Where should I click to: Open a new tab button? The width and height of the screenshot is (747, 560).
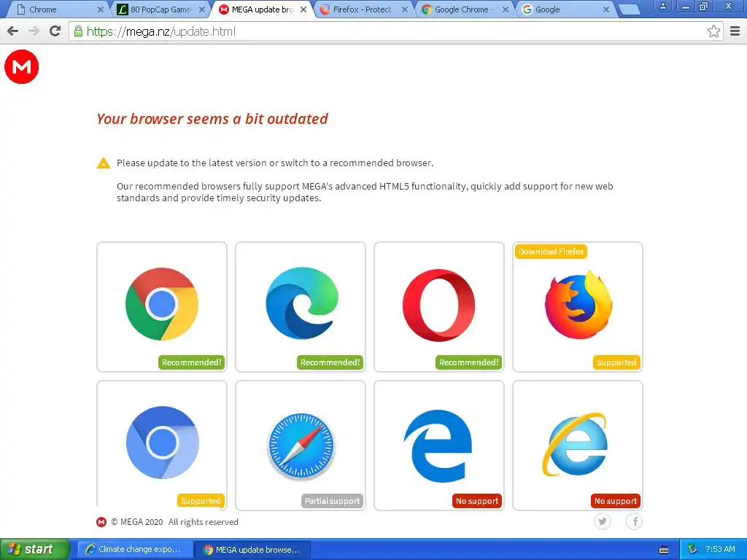(629, 9)
